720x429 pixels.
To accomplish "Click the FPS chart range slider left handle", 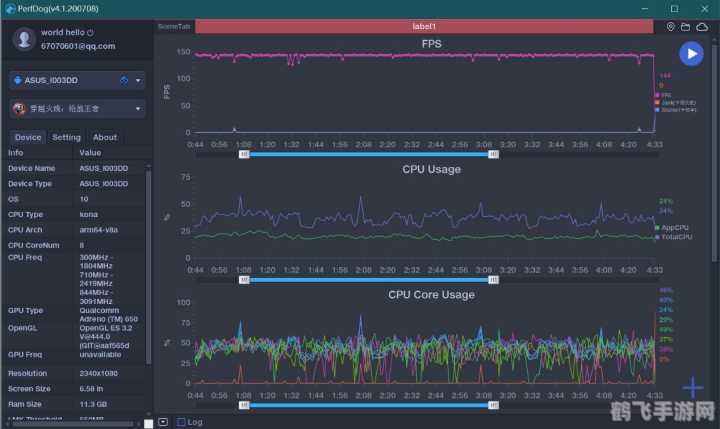I will click(x=244, y=155).
